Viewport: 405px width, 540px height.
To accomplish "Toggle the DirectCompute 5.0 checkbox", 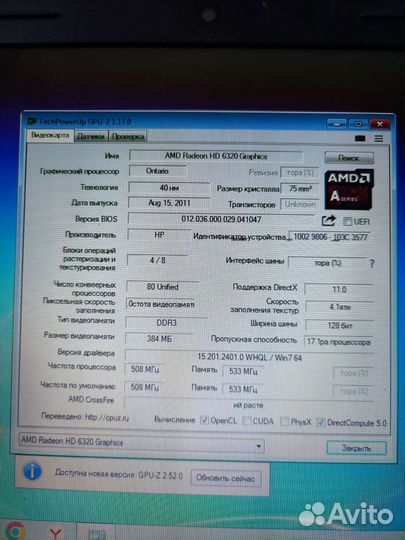I will (321, 422).
